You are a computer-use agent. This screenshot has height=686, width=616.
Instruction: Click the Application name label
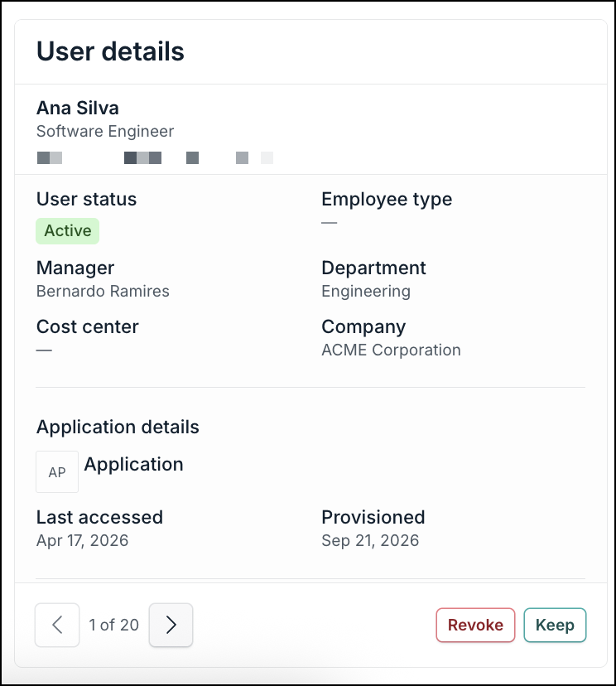(x=134, y=464)
